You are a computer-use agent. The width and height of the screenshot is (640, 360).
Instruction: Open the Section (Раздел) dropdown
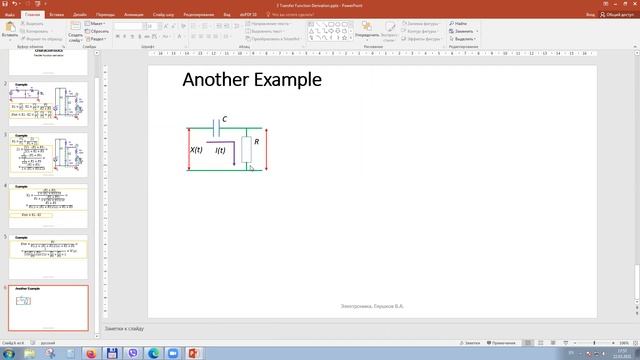point(96,39)
